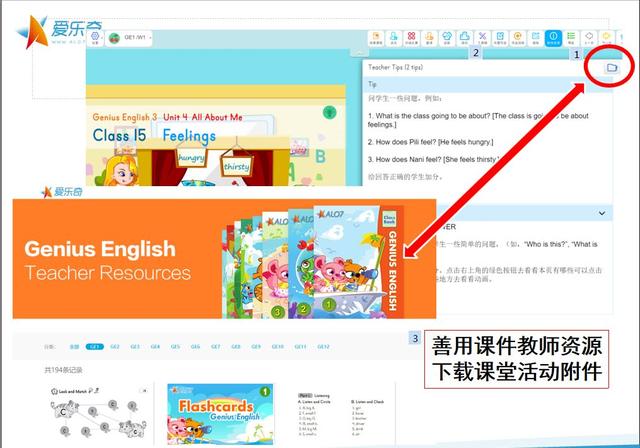The height and width of the screenshot is (448, 640).
Task: Choose the GE12 filter
Action: click(x=323, y=346)
